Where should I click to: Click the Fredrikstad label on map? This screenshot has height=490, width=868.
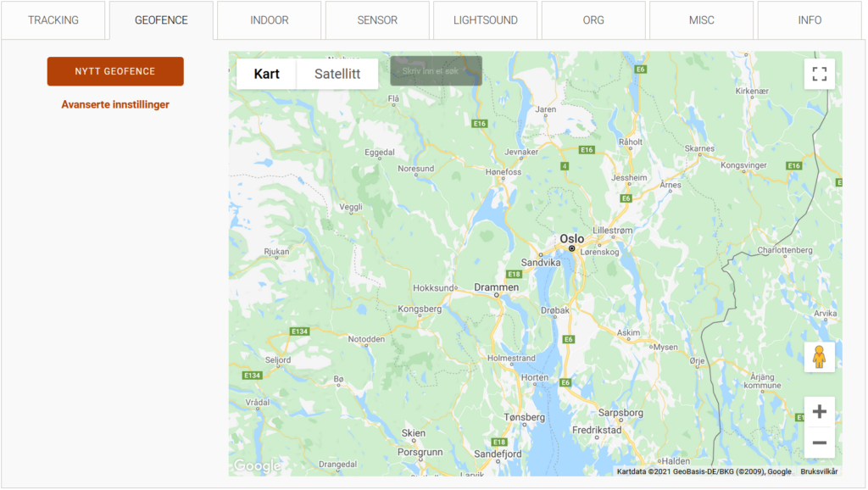tap(597, 430)
